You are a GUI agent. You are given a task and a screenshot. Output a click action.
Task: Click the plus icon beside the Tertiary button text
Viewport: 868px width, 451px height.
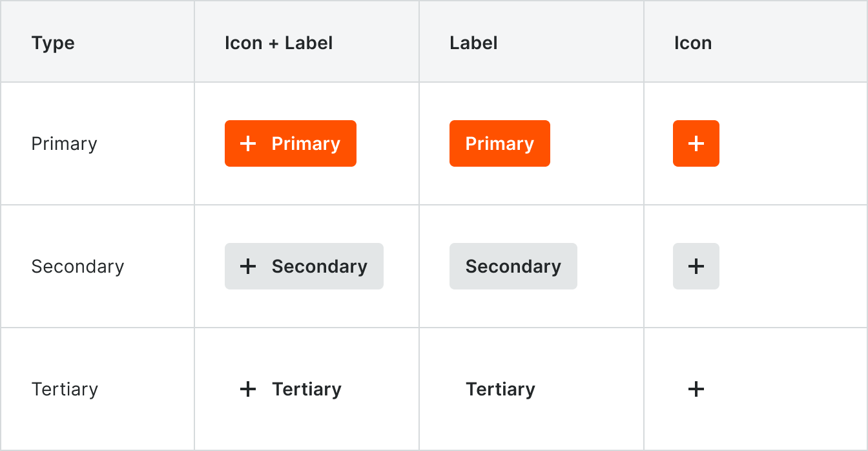tap(248, 389)
